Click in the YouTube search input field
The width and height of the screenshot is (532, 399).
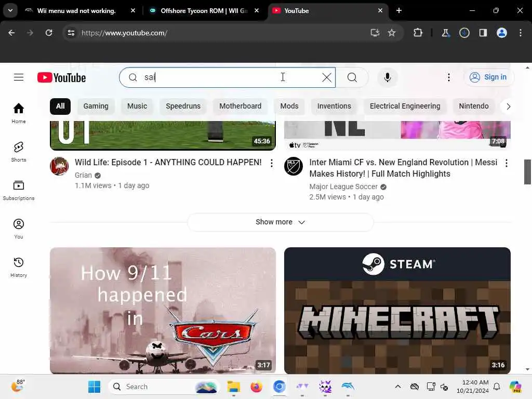pos(228,77)
